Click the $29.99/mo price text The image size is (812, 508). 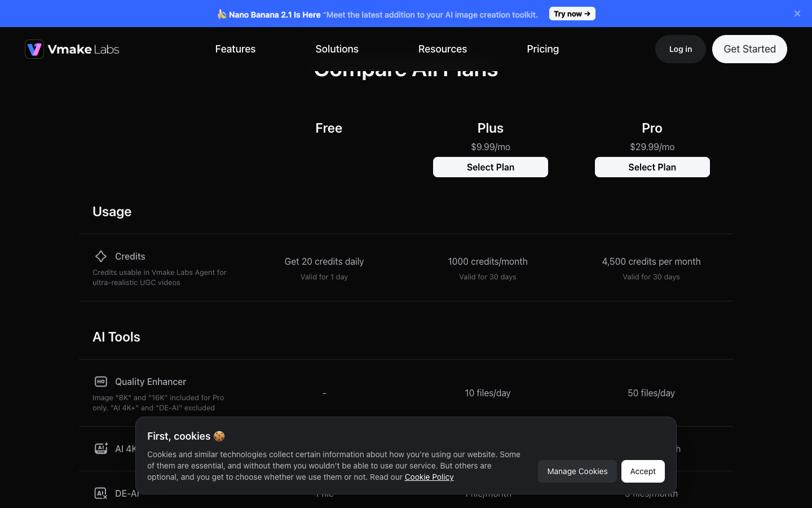click(652, 147)
